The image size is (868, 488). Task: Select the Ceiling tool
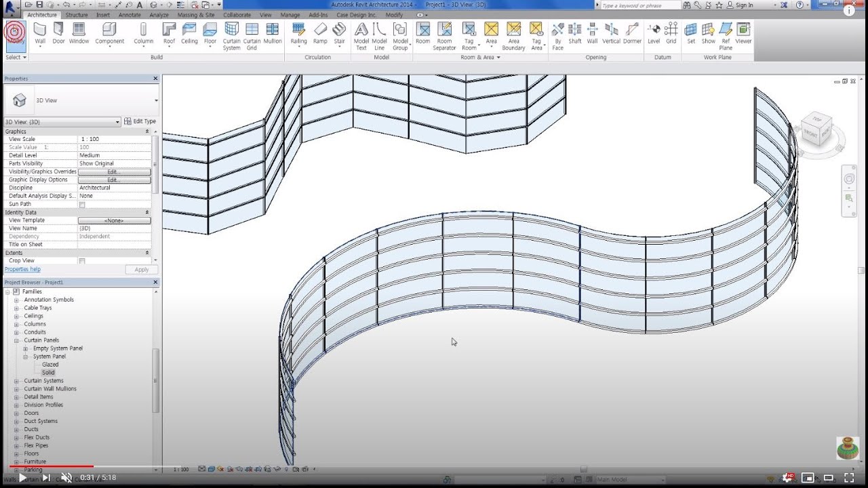click(x=189, y=33)
